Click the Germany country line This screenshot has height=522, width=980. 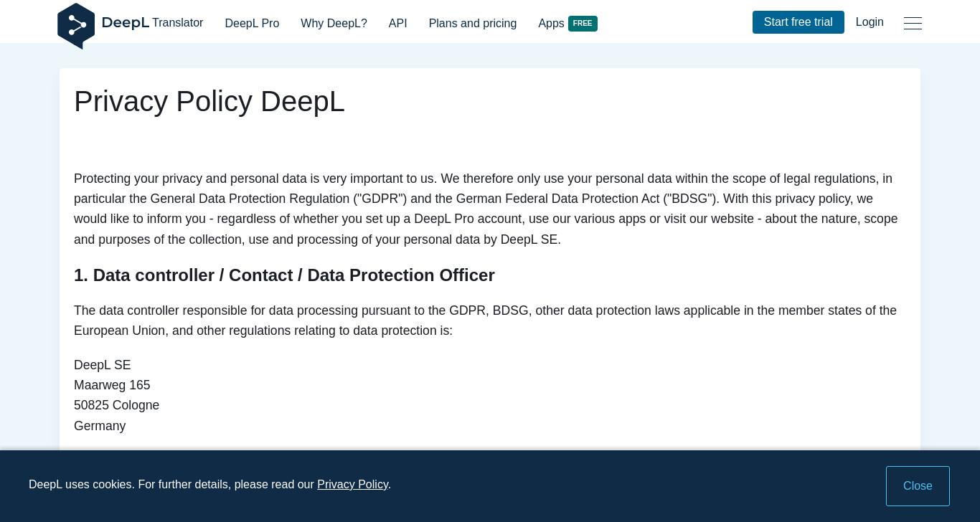click(100, 426)
